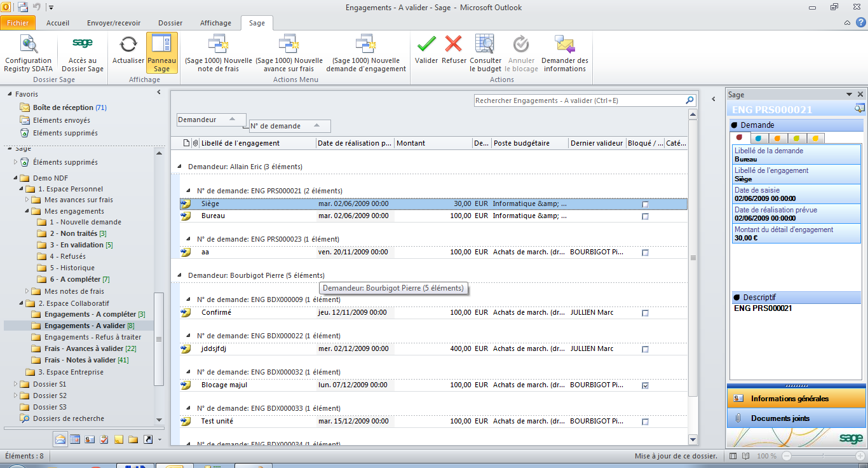Click the Actualiser refresh button
Screen dimensions: 868x468
coord(128,50)
